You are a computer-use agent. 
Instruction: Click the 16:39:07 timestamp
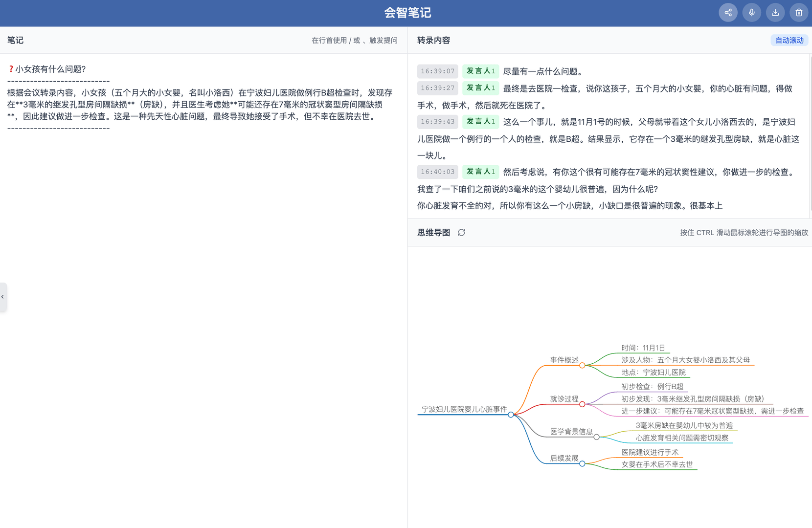(x=437, y=71)
